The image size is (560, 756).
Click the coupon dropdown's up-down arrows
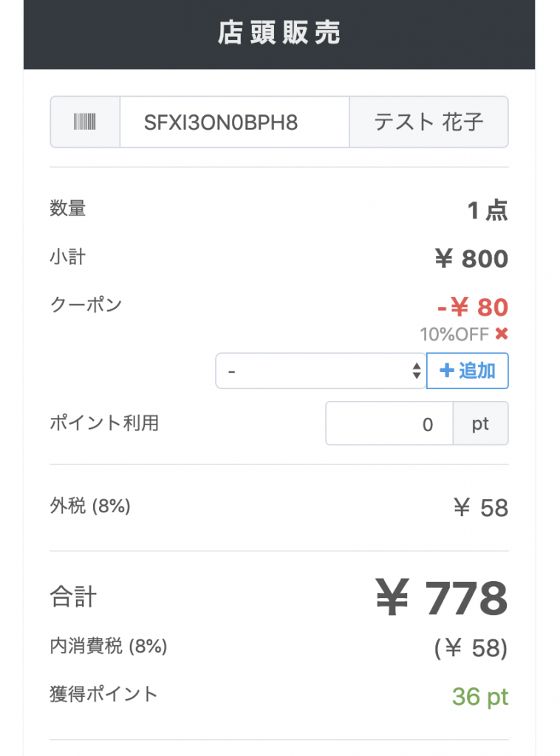417,371
